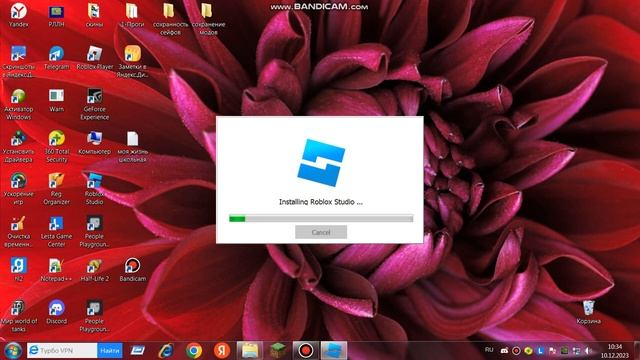Select the Roblox Studio desktop shortcut

(94, 189)
